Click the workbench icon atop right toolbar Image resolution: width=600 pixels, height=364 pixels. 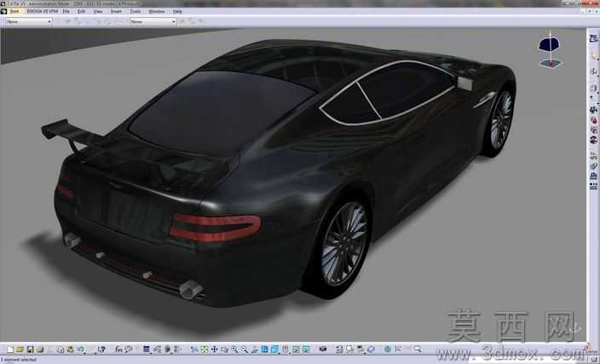(x=593, y=38)
